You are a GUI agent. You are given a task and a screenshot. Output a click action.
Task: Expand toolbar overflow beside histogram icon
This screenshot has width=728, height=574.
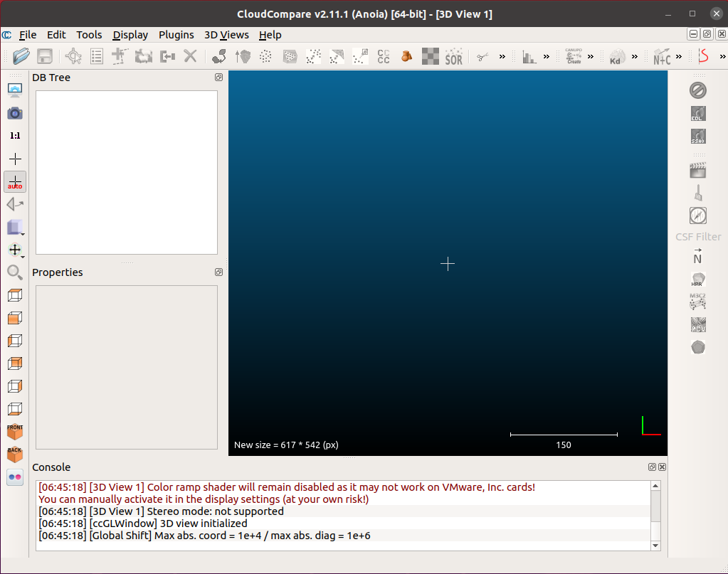point(547,57)
